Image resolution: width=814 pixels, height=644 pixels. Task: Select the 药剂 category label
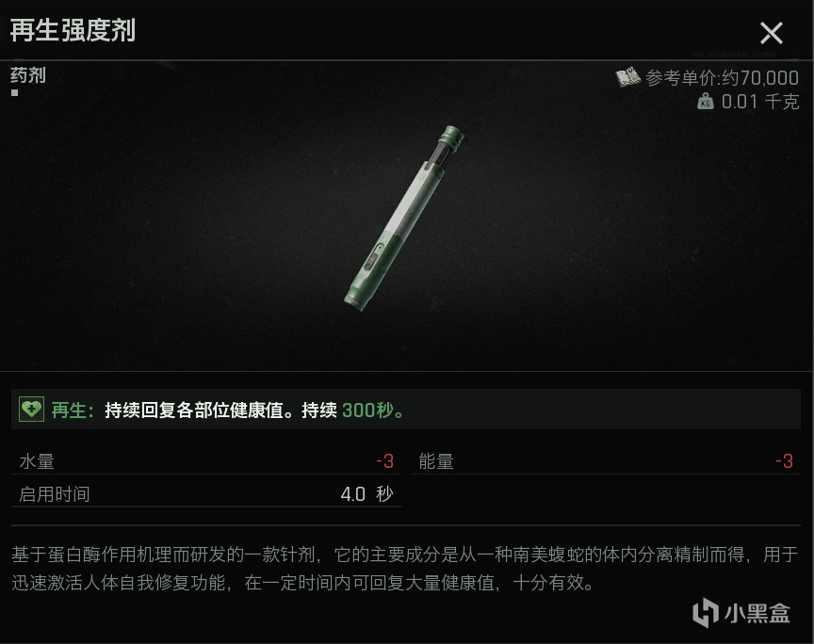click(28, 75)
